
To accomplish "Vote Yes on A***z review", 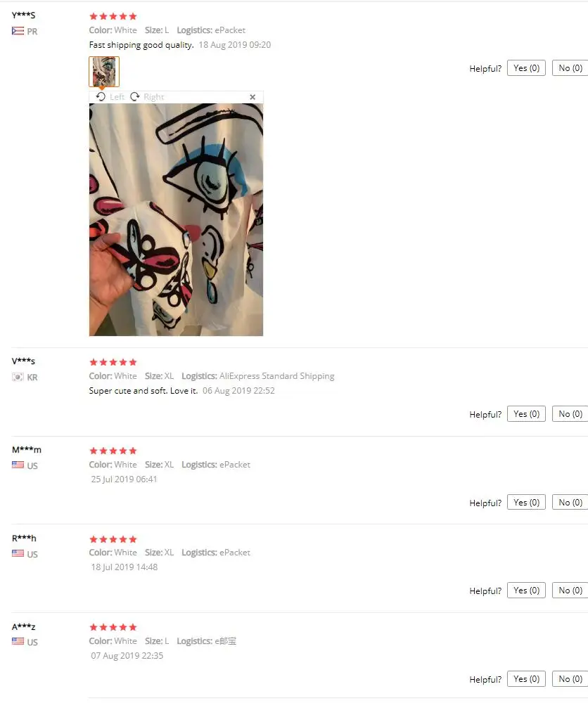I will pos(526,679).
